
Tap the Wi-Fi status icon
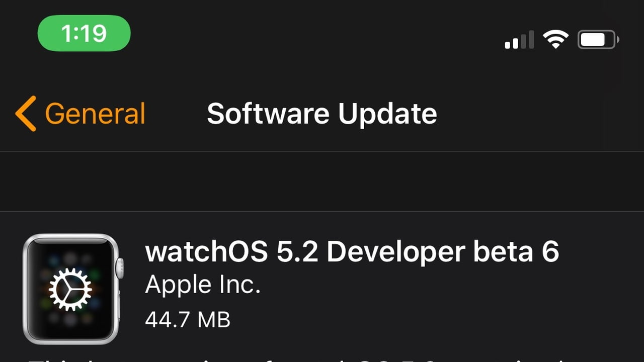pyautogui.click(x=555, y=39)
